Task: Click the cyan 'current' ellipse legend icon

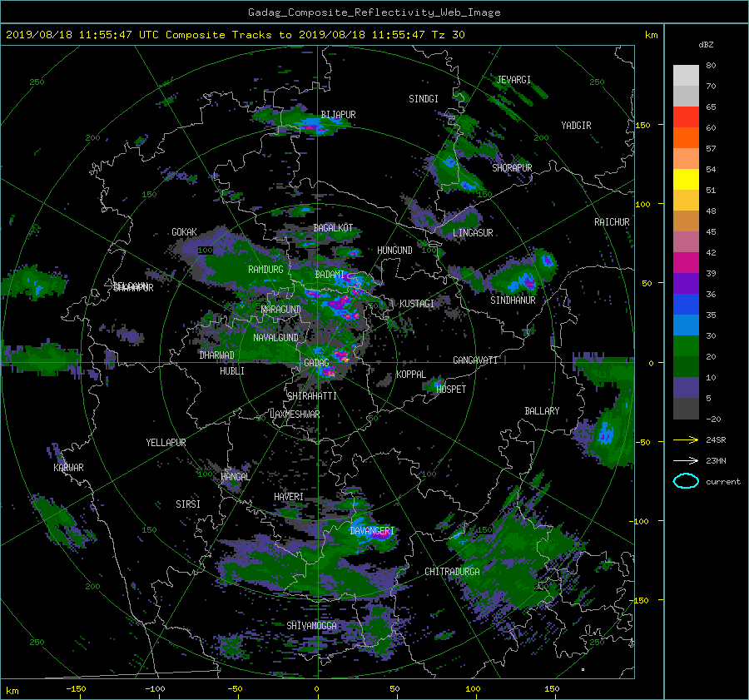Action: (686, 481)
